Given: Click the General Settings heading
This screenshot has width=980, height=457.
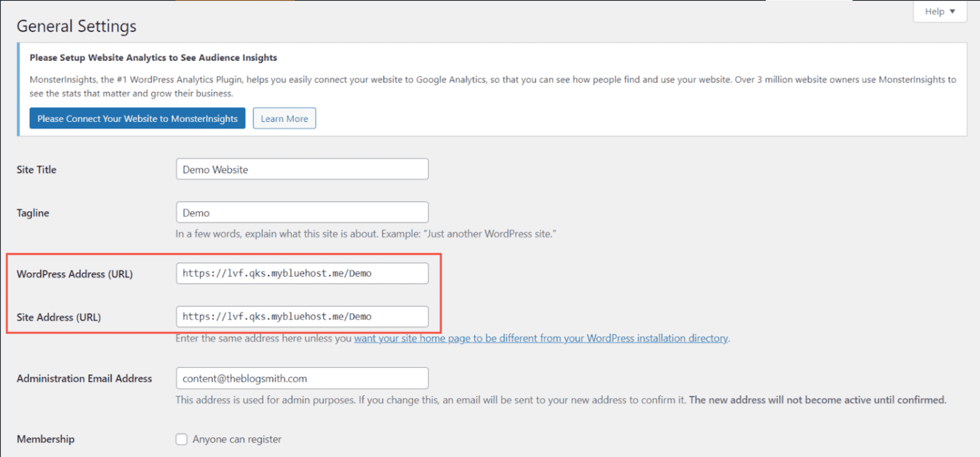Looking at the screenshot, I should pos(76,26).
